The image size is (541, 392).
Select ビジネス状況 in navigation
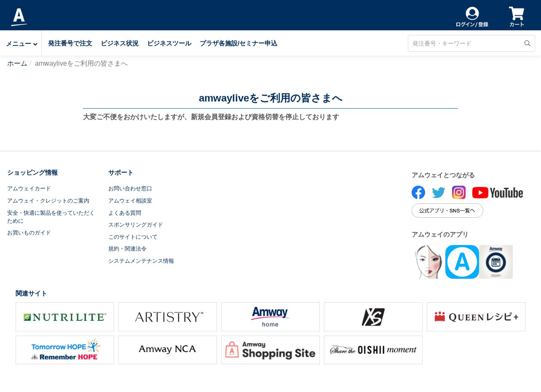point(120,43)
